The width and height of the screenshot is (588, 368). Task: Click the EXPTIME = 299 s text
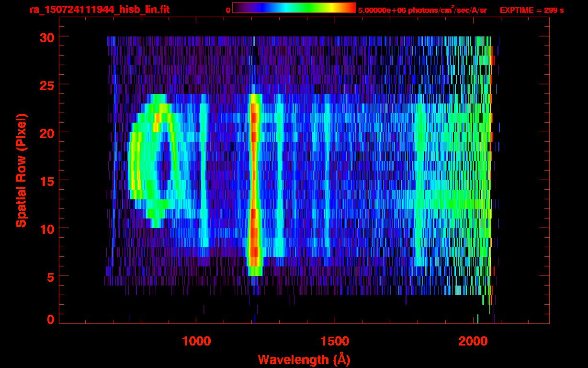(x=531, y=10)
